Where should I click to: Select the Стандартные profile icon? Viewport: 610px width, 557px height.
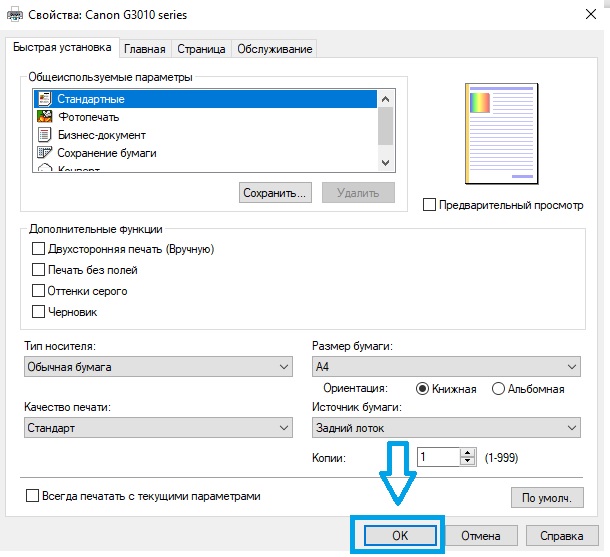[x=44, y=99]
